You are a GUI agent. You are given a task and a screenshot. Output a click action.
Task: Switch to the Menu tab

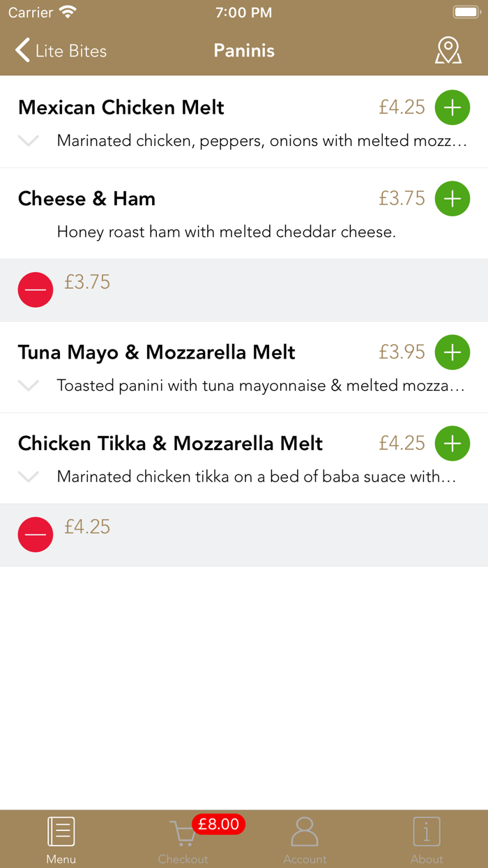pyautogui.click(x=61, y=839)
